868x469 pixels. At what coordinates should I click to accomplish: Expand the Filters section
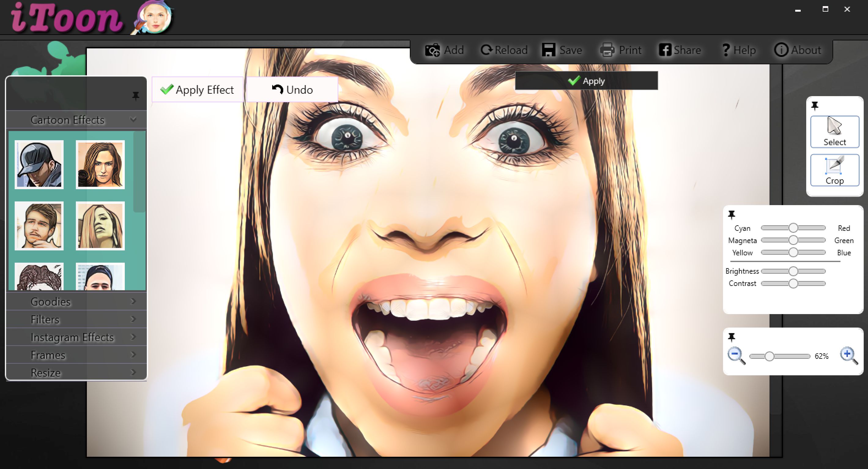coord(76,319)
